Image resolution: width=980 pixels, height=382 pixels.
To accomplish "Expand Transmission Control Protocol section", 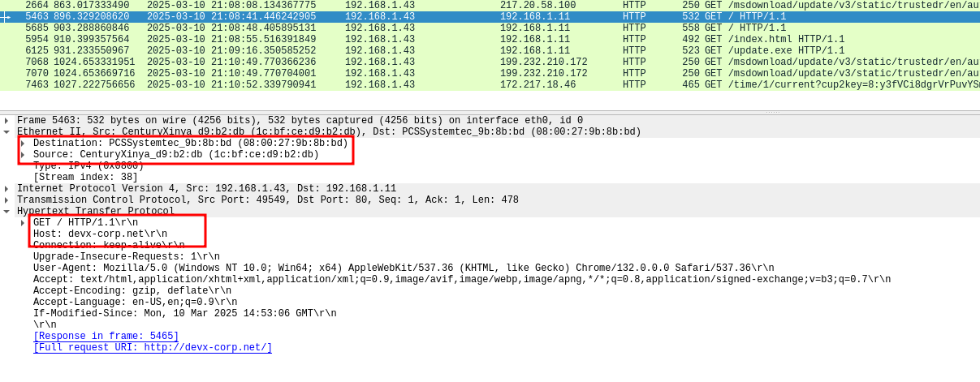I will [x=6, y=200].
